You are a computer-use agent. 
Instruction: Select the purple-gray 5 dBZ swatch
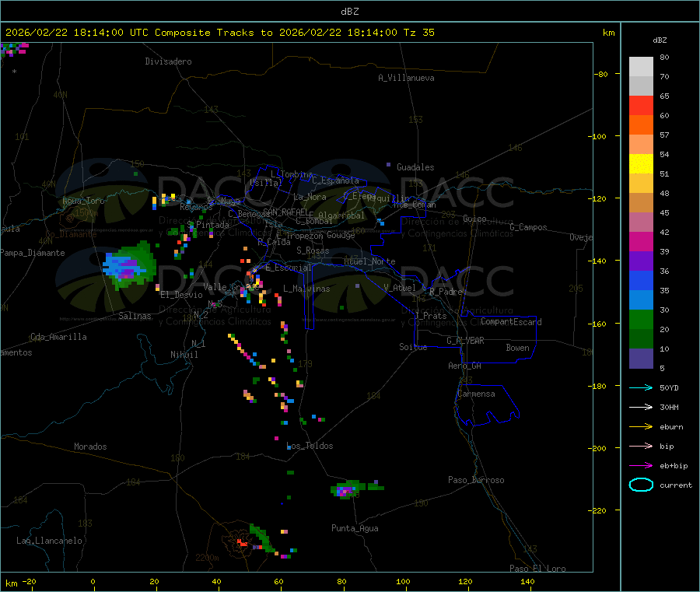641,359
